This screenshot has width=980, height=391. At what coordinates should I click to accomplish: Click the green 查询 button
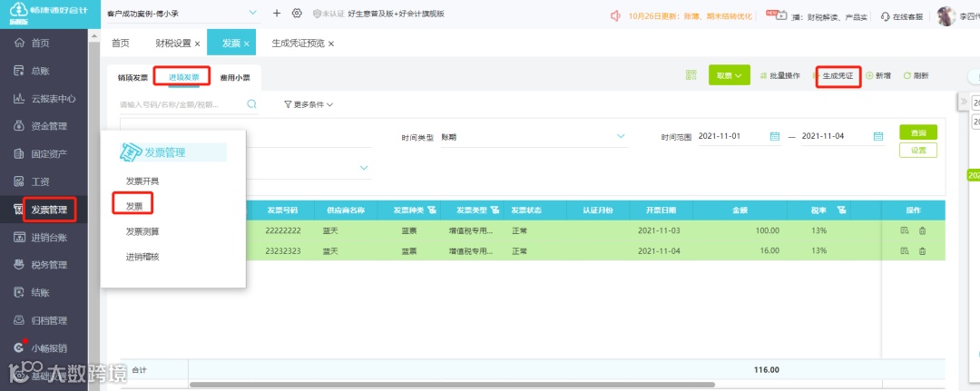[x=918, y=132]
